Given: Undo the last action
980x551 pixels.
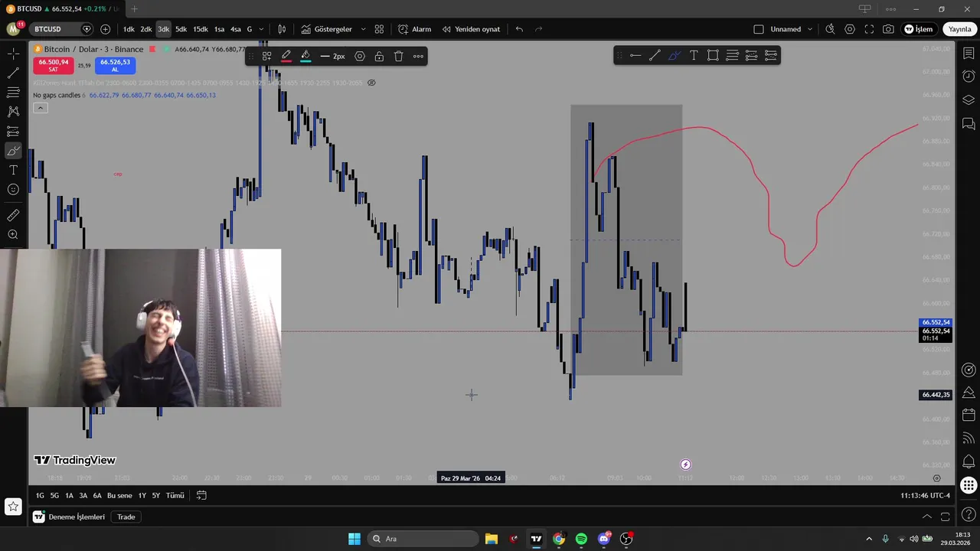Looking at the screenshot, I should pos(519,29).
